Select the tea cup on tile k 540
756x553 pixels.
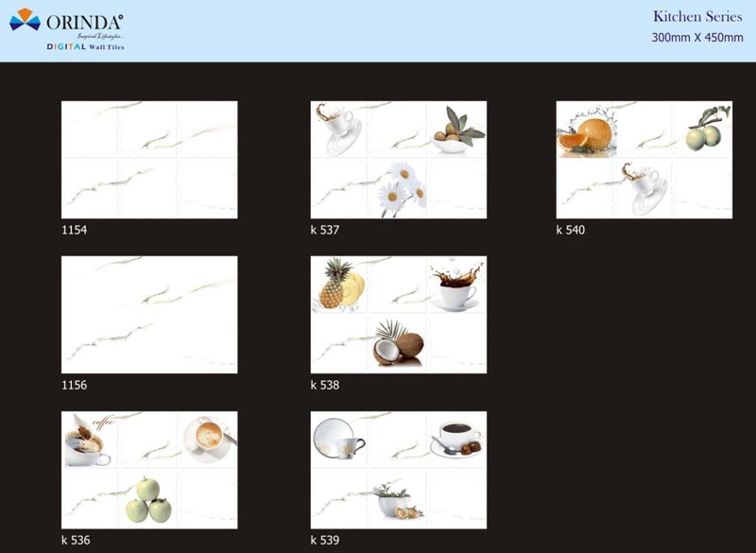[x=643, y=181]
